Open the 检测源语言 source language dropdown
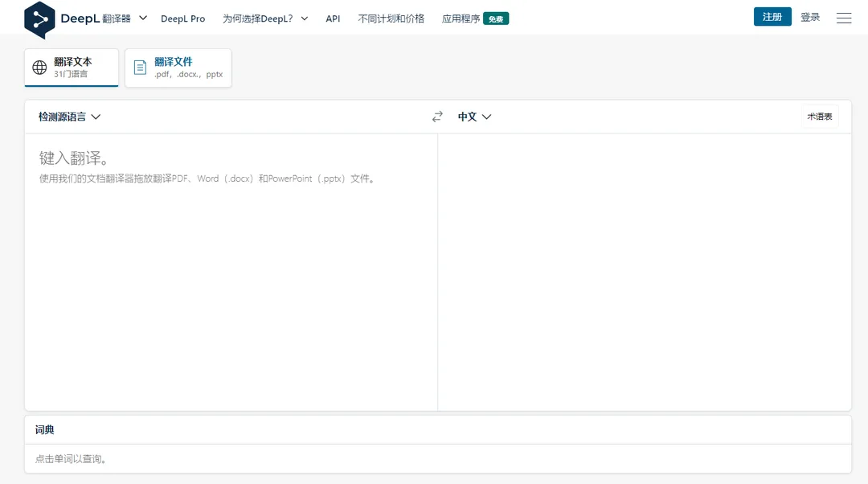This screenshot has height=484, width=868. [x=69, y=117]
